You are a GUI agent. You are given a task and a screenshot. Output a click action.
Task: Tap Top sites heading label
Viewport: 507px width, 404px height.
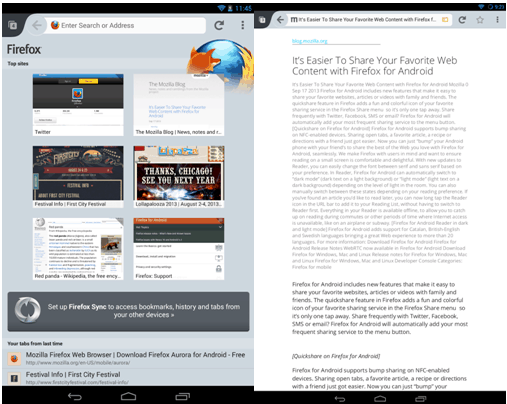(x=18, y=63)
